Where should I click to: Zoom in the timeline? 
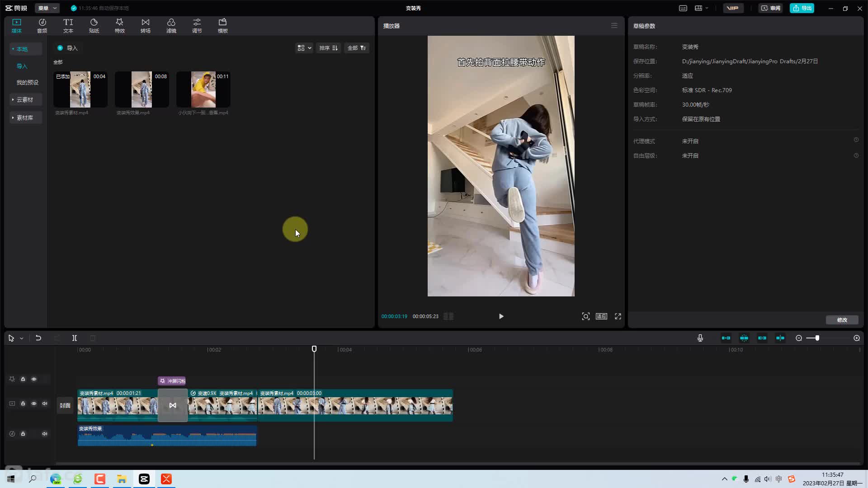click(x=857, y=338)
